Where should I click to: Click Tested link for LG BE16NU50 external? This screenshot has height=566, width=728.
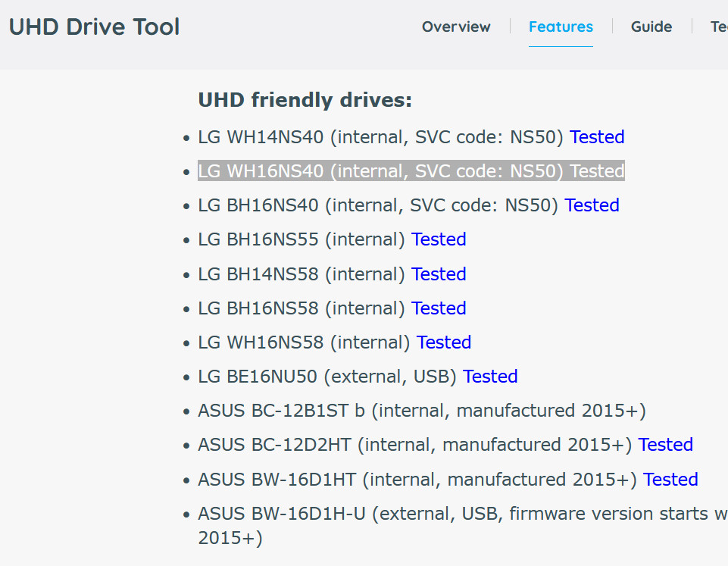tap(490, 377)
